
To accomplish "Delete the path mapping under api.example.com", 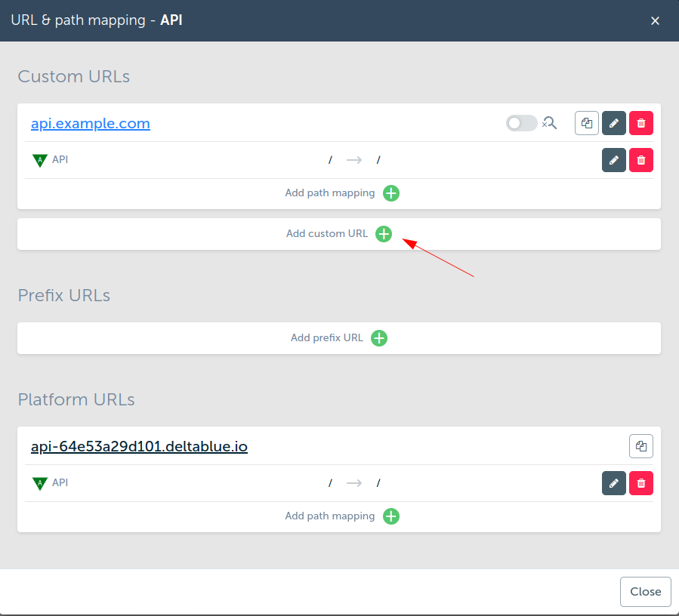I will pos(641,160).
